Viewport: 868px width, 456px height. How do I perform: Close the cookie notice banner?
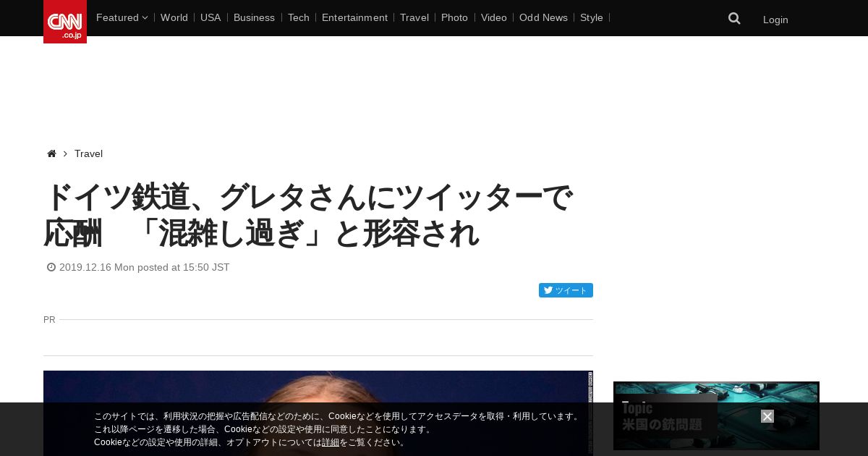click(767, 416)
